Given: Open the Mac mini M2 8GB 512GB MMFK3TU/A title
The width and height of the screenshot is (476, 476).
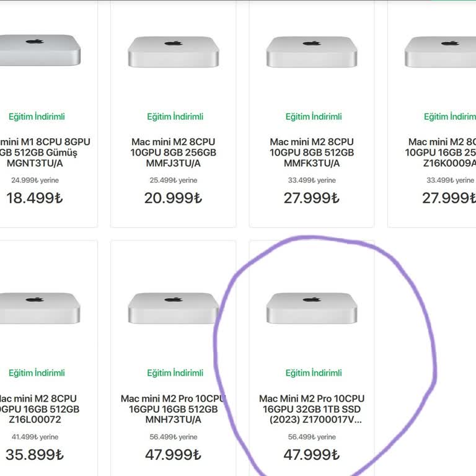Looking at the screenshot, I should coord(312,152).
